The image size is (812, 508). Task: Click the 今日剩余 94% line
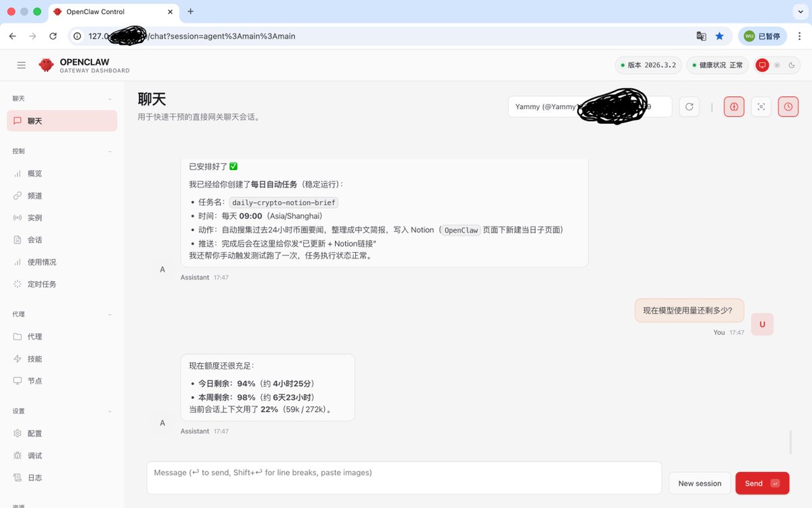tap(256, 383)
